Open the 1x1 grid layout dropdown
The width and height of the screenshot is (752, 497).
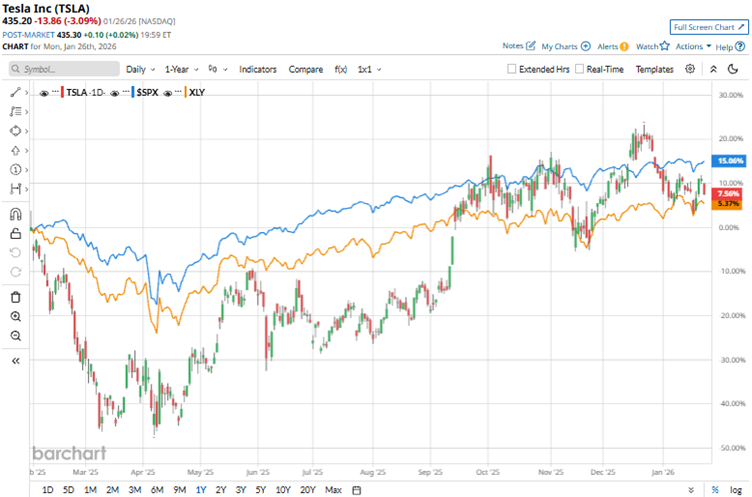369,69
